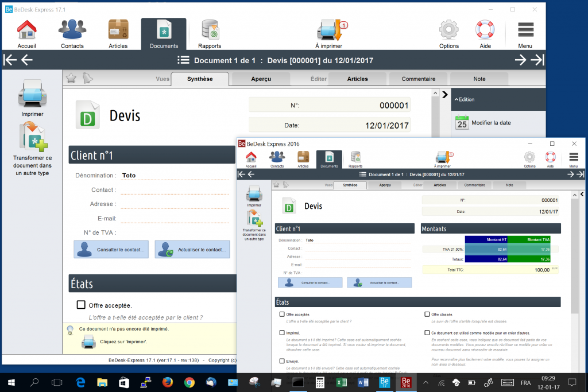
Task: Click Modifier la date in Edition panel
Action: 483,123
